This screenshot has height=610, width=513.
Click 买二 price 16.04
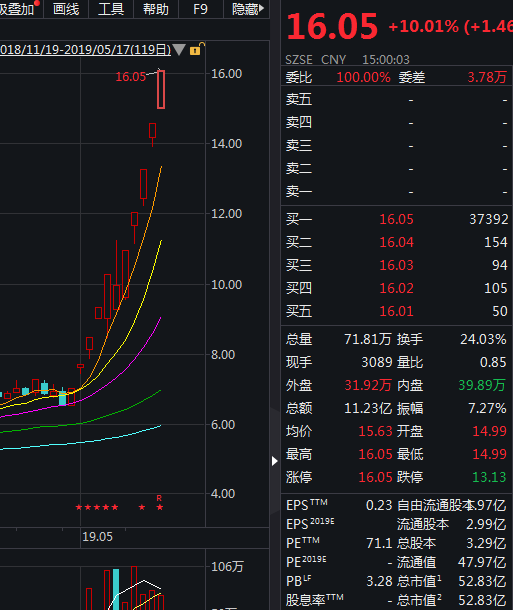click(x=396, y=242)
